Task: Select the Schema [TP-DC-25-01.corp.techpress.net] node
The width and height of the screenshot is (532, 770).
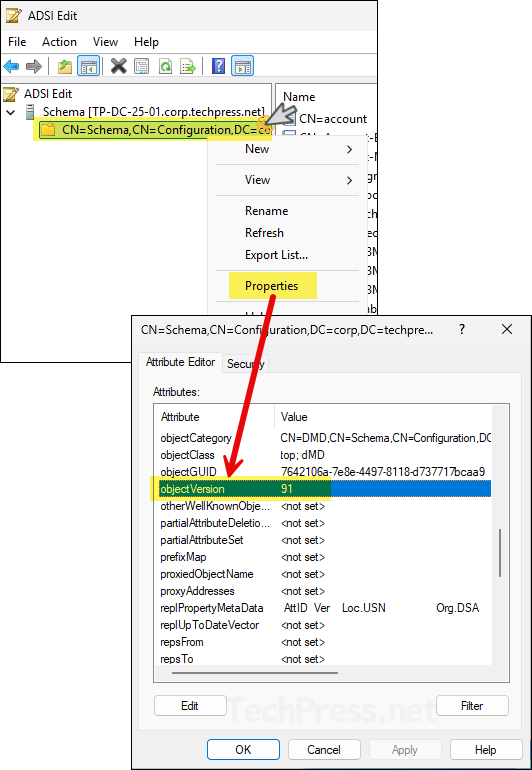Action: (154, 112)
